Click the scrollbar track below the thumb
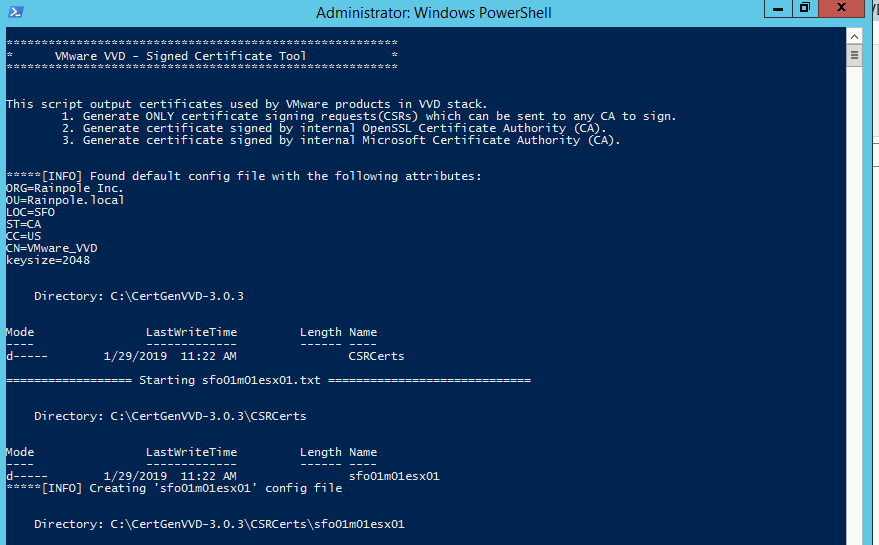Viewport: 879px width, 545px height. [853, 300]
